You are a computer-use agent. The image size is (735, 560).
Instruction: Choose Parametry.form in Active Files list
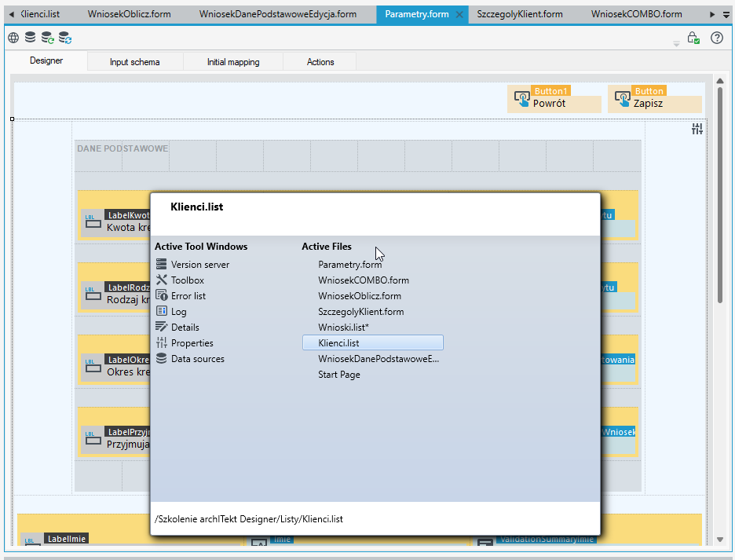pyautogui.click(x=373, y=265)
